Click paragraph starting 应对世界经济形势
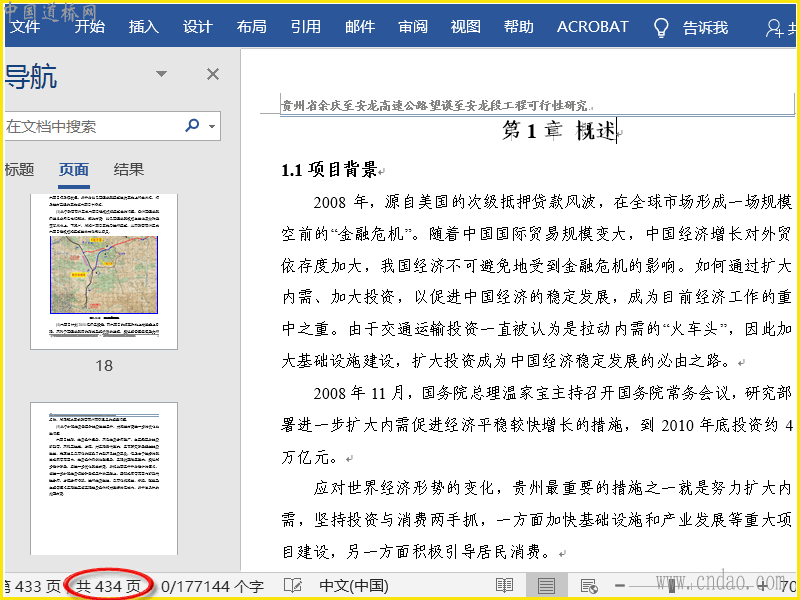Screen dimensions: 800x600 536,519
